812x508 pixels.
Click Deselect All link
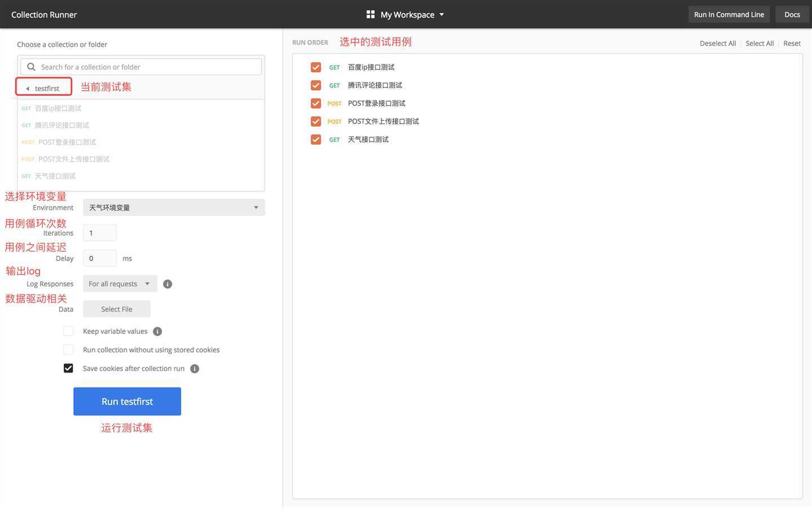pyautogui.click(x=718, y=43)
